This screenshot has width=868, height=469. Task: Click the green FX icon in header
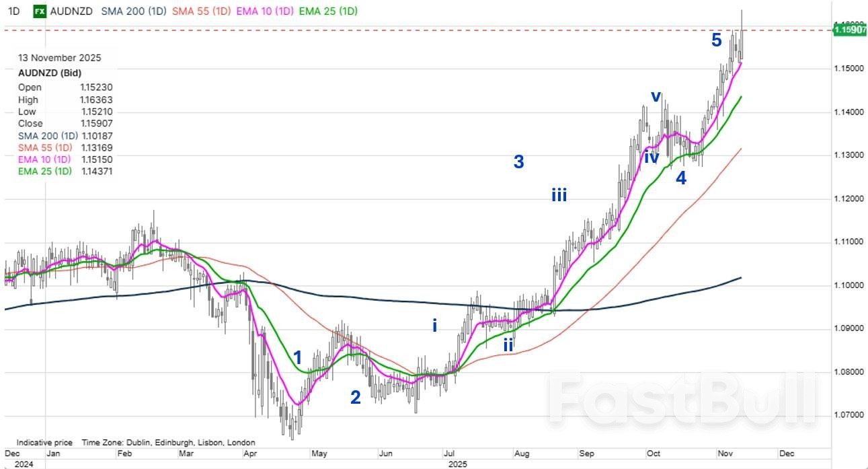click(40, 11)
